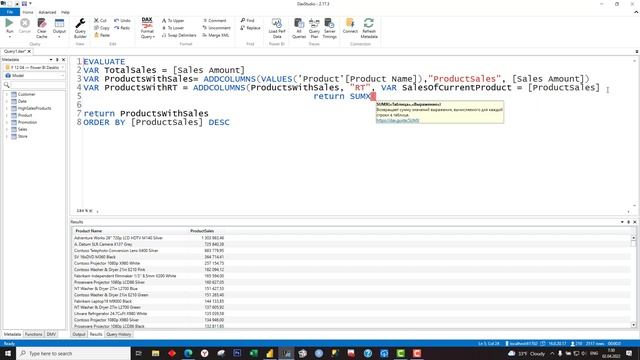Switch to the DMV tab

coord(51,334)
